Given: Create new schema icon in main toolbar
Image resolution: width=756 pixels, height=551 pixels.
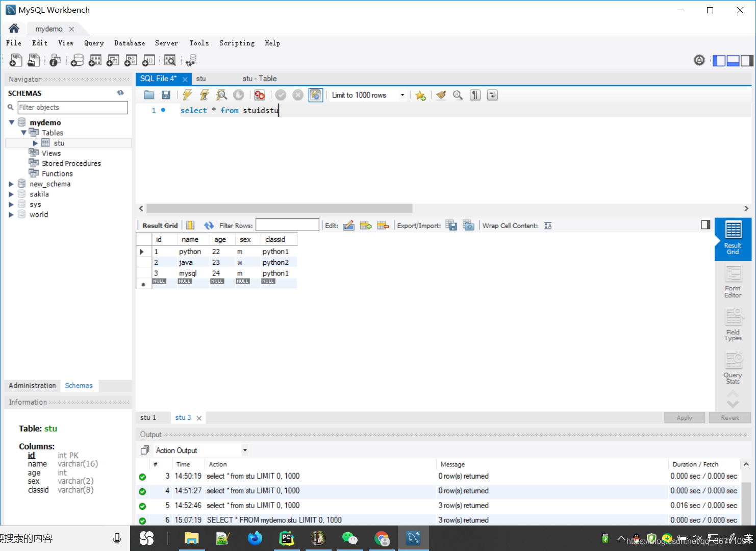Looking at the screenshot, I should click(77, 60).
